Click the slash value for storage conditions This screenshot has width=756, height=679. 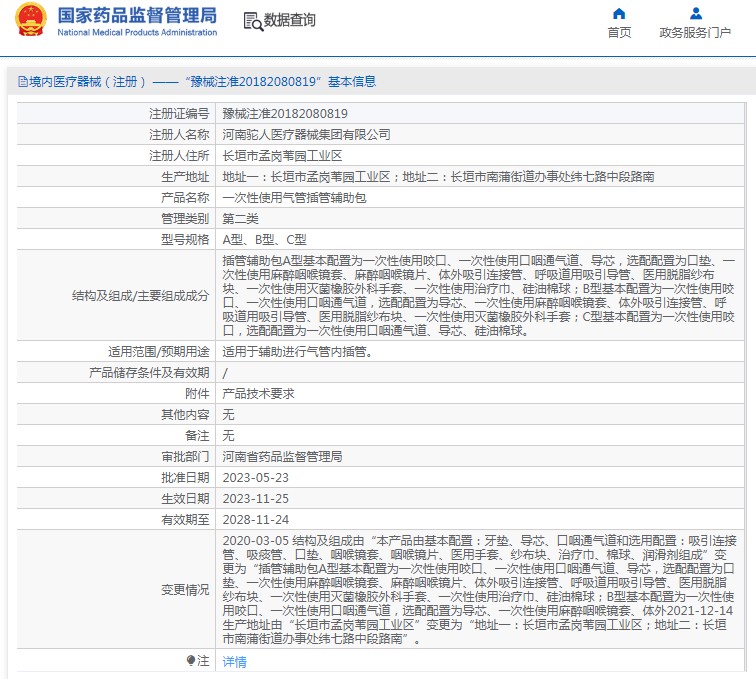pyautogui.click(x=225, y=373)
